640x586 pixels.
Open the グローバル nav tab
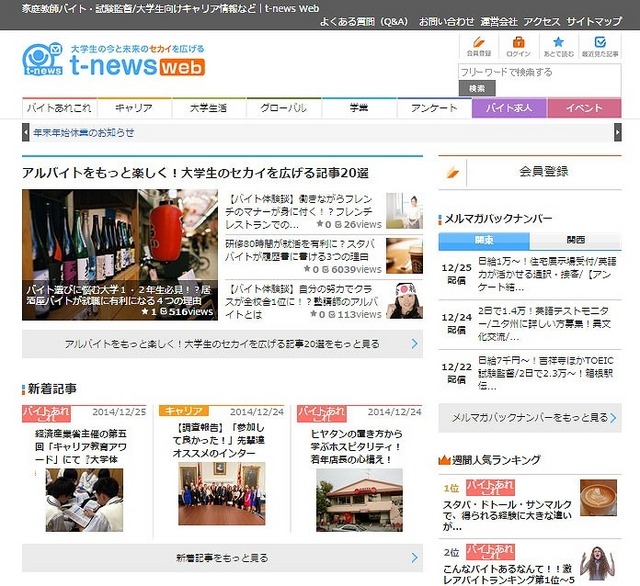[284, 108]
